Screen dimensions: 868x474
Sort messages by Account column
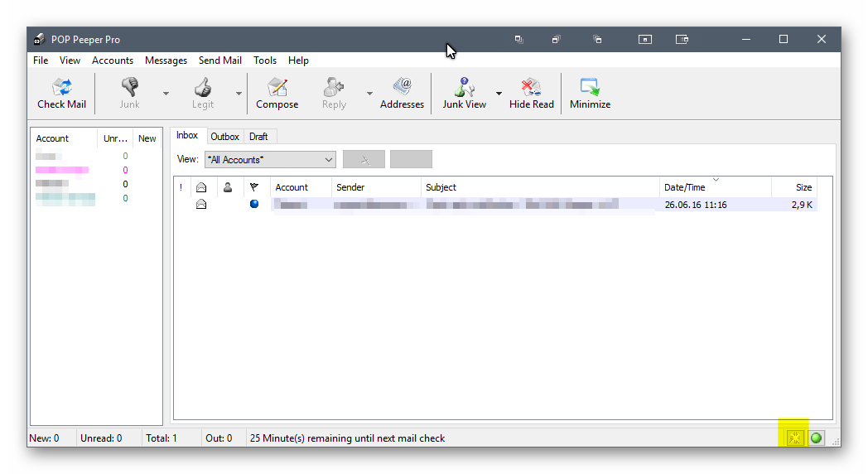pyautogui.click(x=301, y=187)
